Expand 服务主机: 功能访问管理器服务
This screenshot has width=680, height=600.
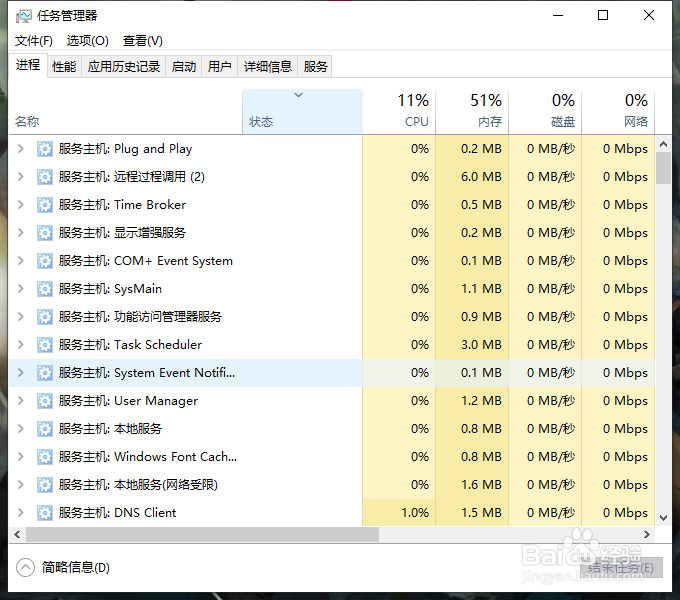[x=20, y=316]
